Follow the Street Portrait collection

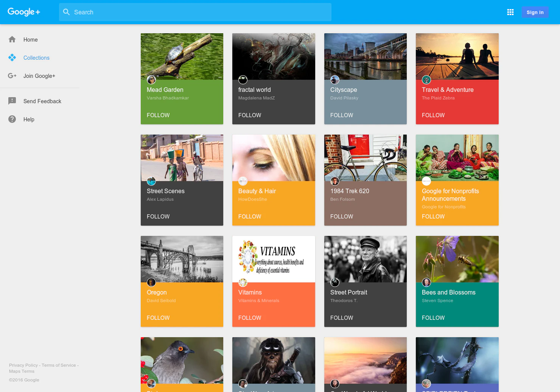pyautogui.click(x=342, y=318)
